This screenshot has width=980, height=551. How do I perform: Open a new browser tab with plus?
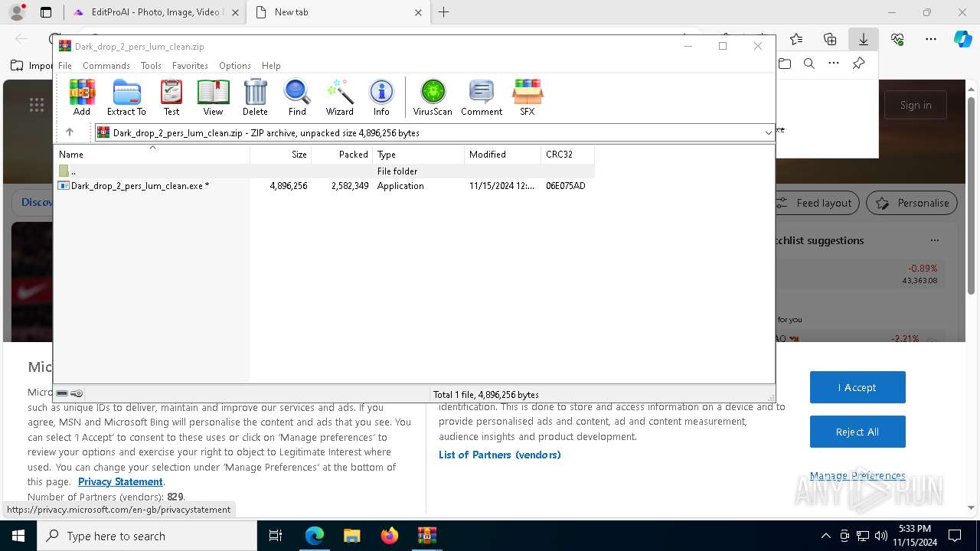click(x=444, y=12)
